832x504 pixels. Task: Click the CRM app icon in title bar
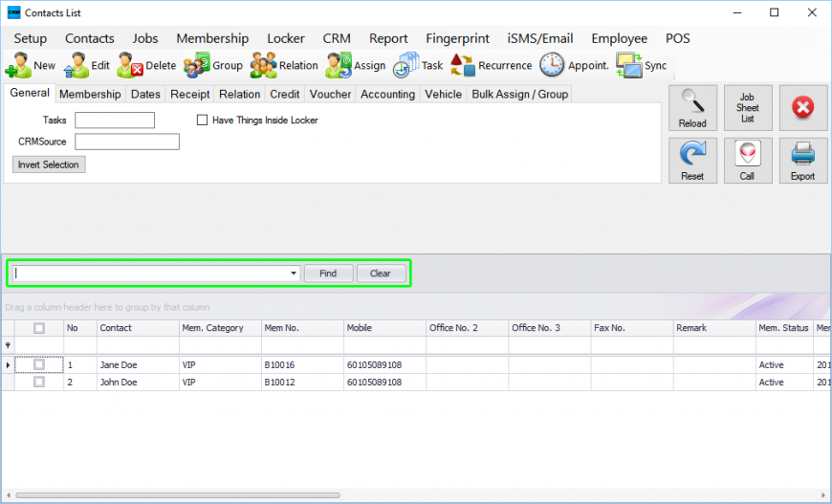(x=13, y=12)
